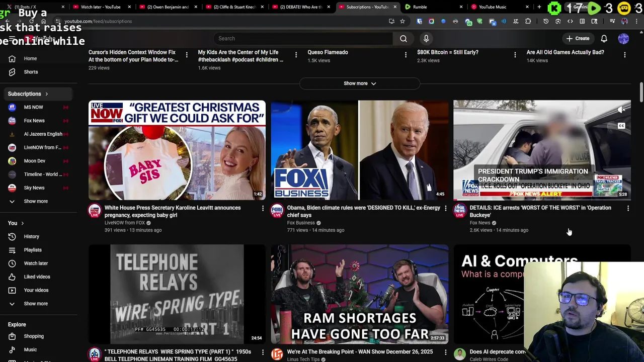Open Moon Dev channel
The image size is (644, 362).
39,161
